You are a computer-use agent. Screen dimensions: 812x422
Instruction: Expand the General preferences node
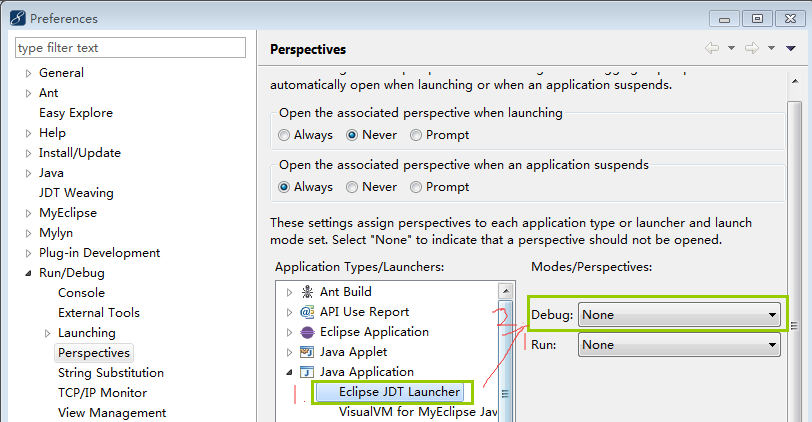coord(28,74)
